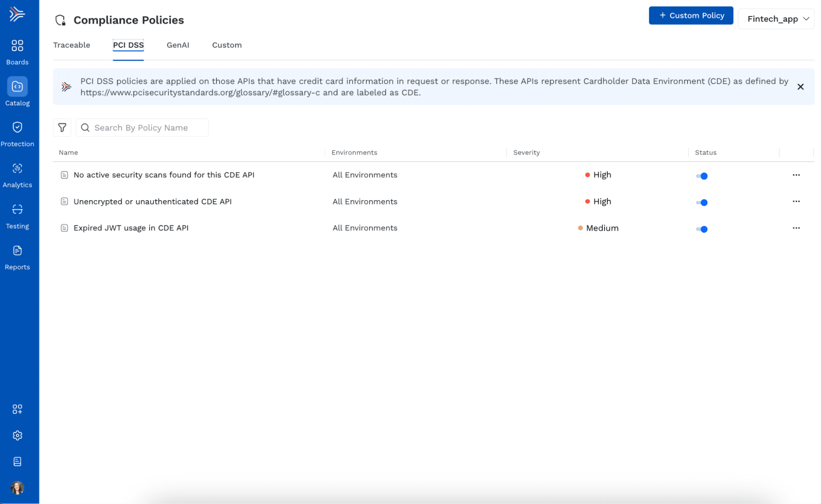Open settings gear in sidebar
The width and height of the screenshot is (821, 504).
(17, 435)
